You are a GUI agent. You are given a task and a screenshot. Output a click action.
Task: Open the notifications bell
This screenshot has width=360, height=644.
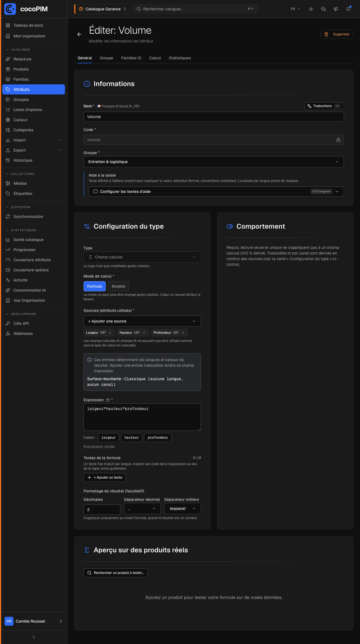(348, 9)
